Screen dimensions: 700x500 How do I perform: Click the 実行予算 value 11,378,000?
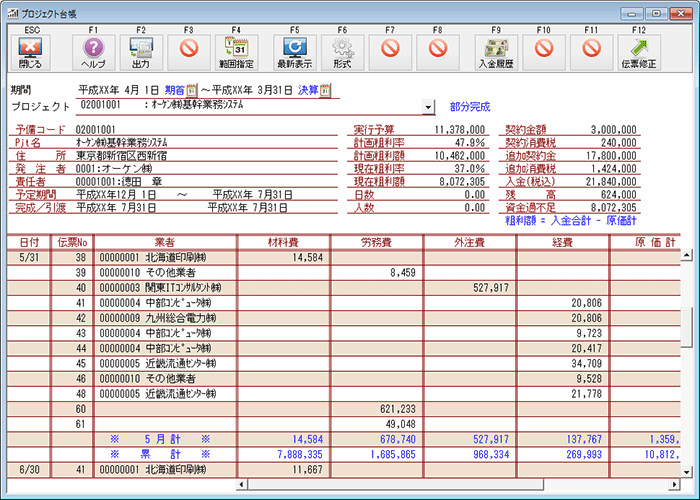coord(460,130)
